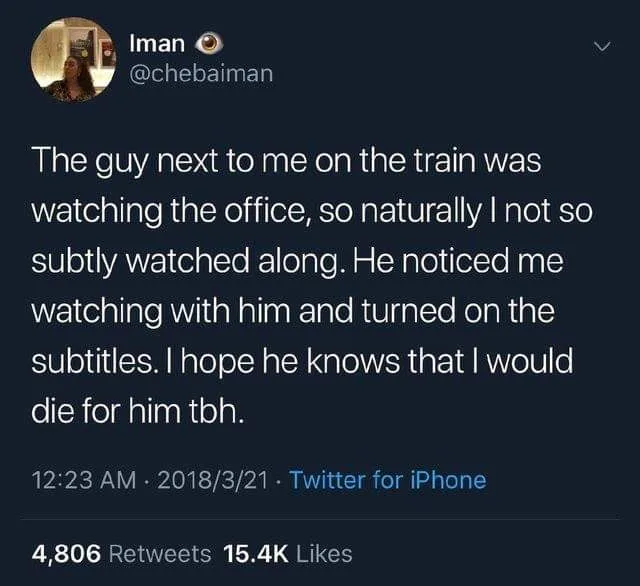View the 4,806 Retweets list
Screen dimensions: 640x586
(122, 552)
